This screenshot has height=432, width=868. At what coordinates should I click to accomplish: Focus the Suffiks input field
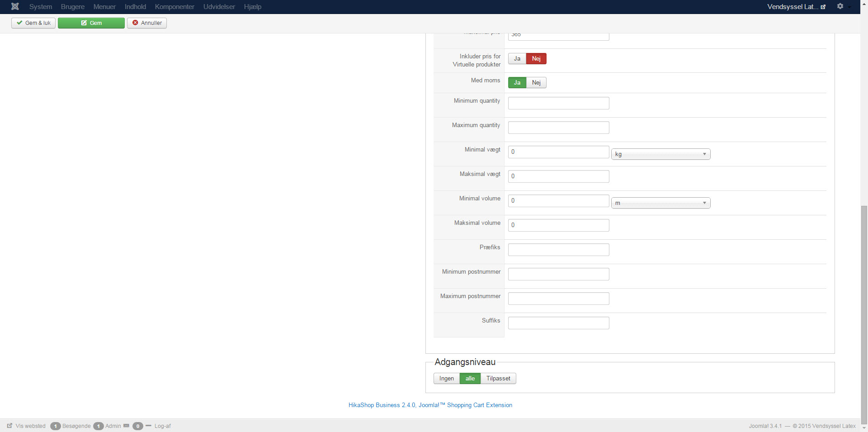[559, 323]
